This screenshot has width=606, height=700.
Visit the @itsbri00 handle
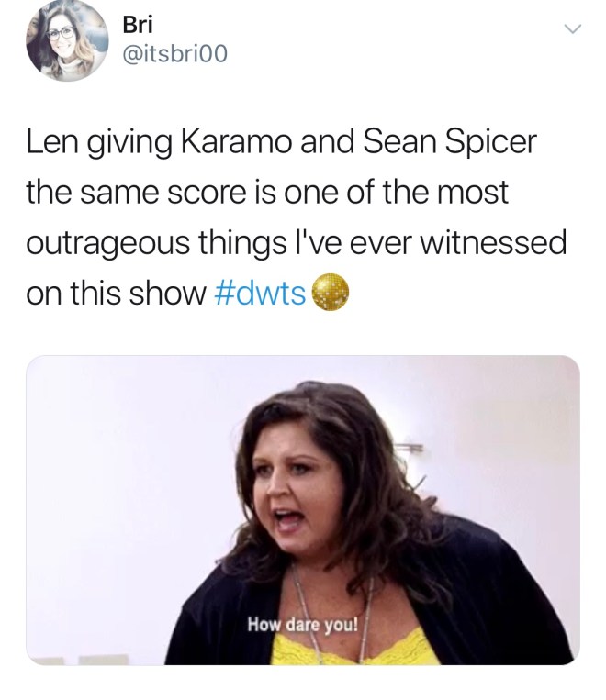click(174, 53)
